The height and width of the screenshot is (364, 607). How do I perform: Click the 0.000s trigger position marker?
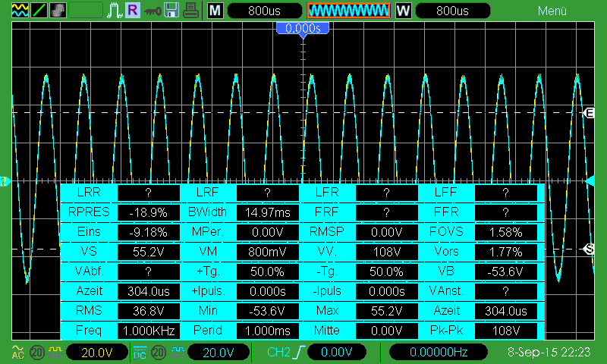303,28
